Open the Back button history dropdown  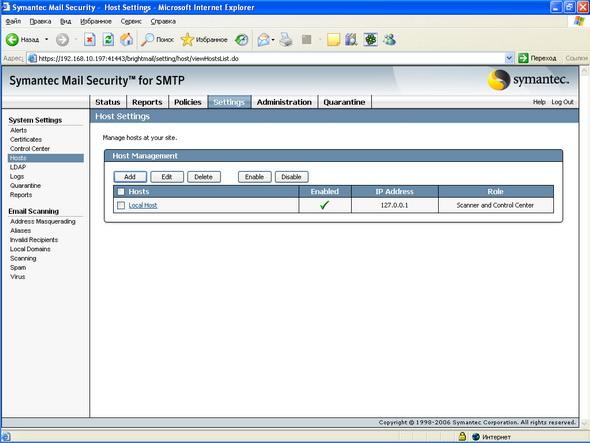[x=47, y=40]
